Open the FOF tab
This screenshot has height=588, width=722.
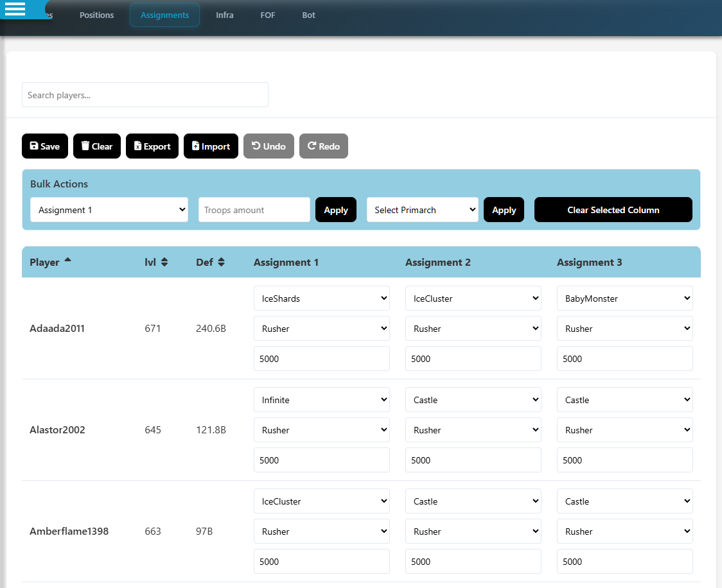tap(268, 15)
